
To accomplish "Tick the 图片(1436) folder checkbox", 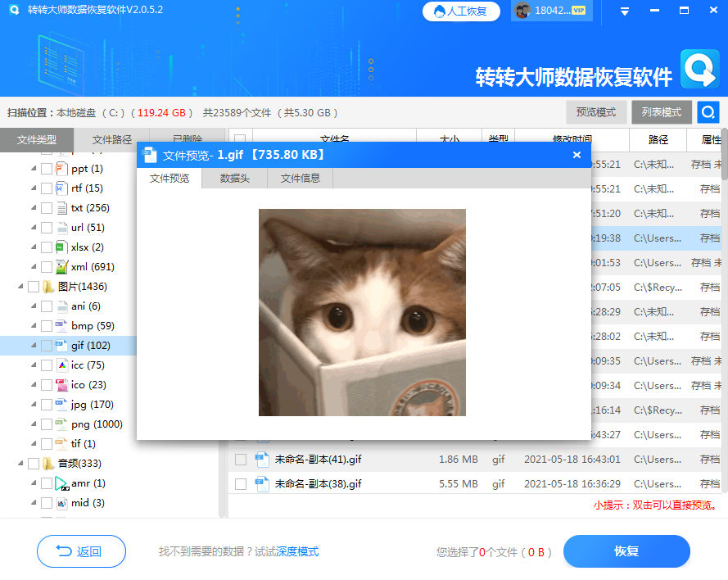I will pyautogui.click(x=32, y=286).
